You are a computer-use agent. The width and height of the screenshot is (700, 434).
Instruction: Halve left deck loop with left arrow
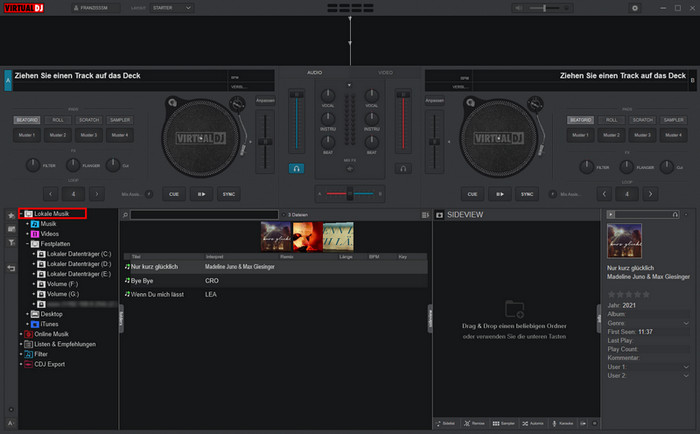tap(50, 194)
